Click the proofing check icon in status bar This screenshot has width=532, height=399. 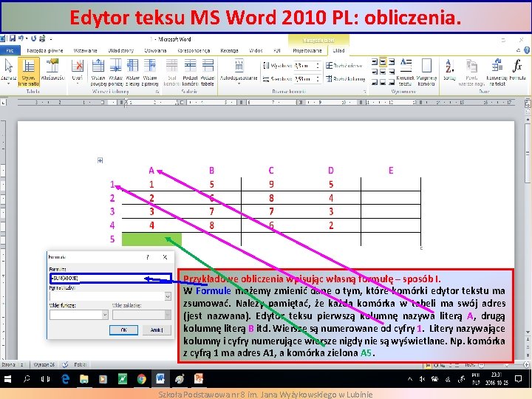tap(65, 365)
